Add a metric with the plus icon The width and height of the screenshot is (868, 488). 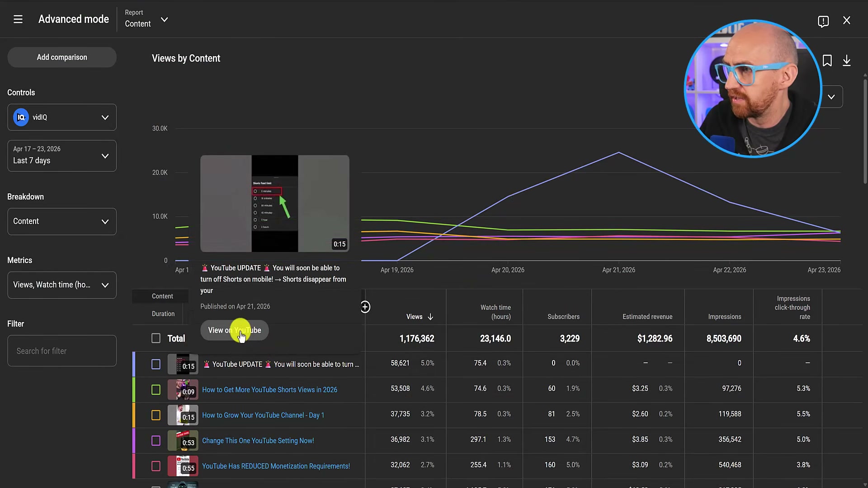pos(365,307)
